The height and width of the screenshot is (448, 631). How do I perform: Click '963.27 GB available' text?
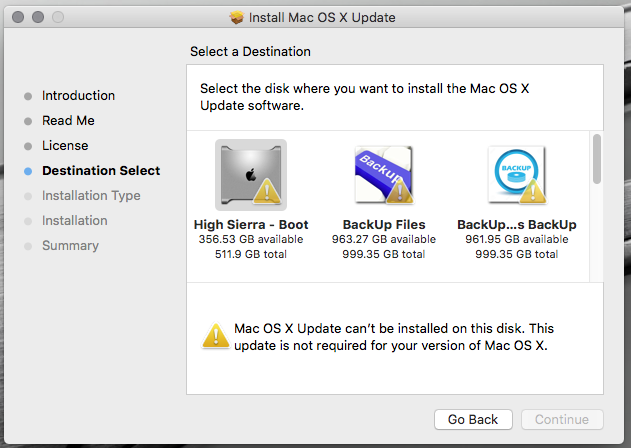pos(384,239)
